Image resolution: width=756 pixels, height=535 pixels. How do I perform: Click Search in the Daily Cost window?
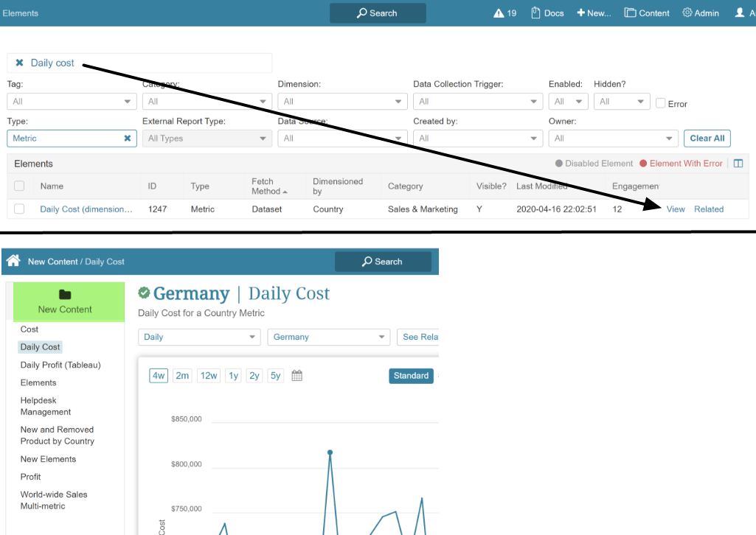(383, 262)
